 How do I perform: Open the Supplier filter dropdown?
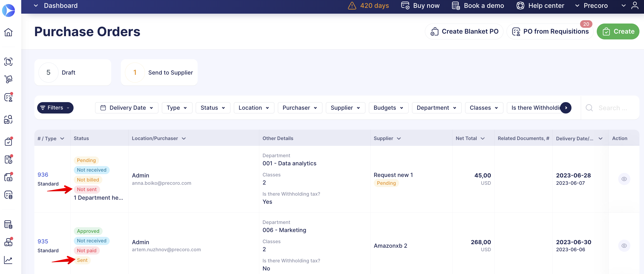345,108
